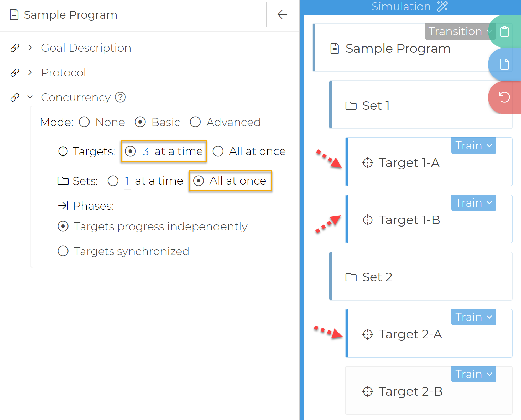The height and width of the screenshot is (420, 521).
Task: Open the Concurrency help question mark
Action: point(120,97)
